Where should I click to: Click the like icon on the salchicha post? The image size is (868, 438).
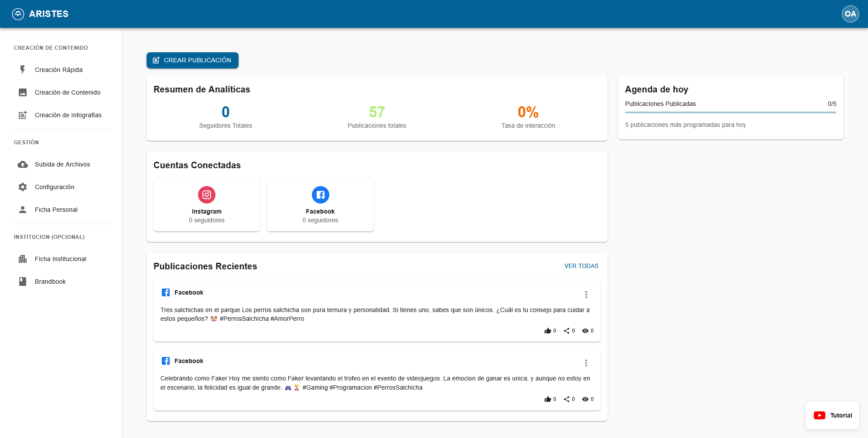coord(548,330)
